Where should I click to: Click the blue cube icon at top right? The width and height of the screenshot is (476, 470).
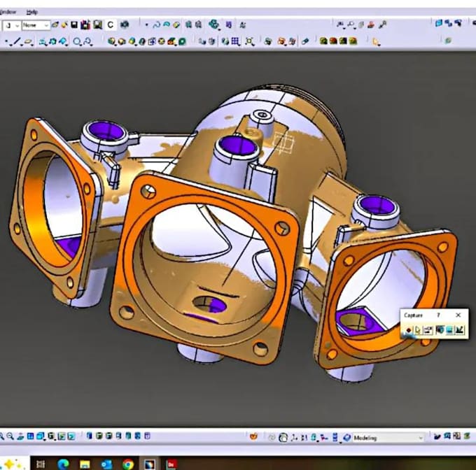coord(439,23)
